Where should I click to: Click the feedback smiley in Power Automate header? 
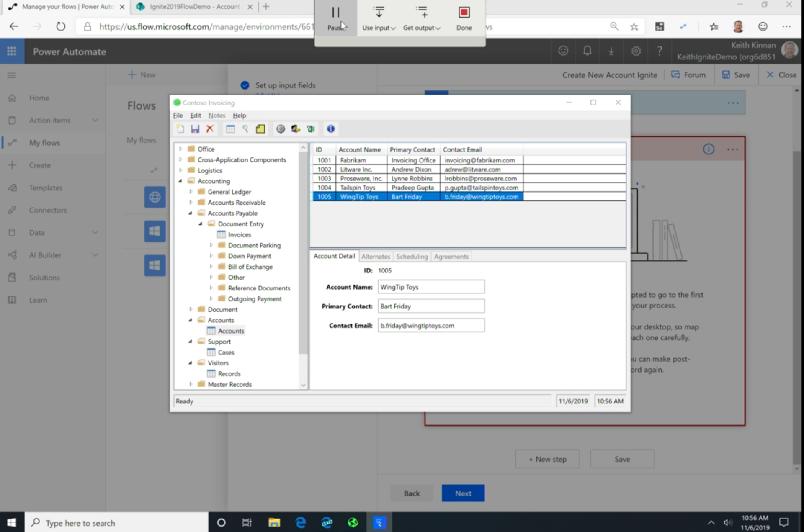click(563, 51)
